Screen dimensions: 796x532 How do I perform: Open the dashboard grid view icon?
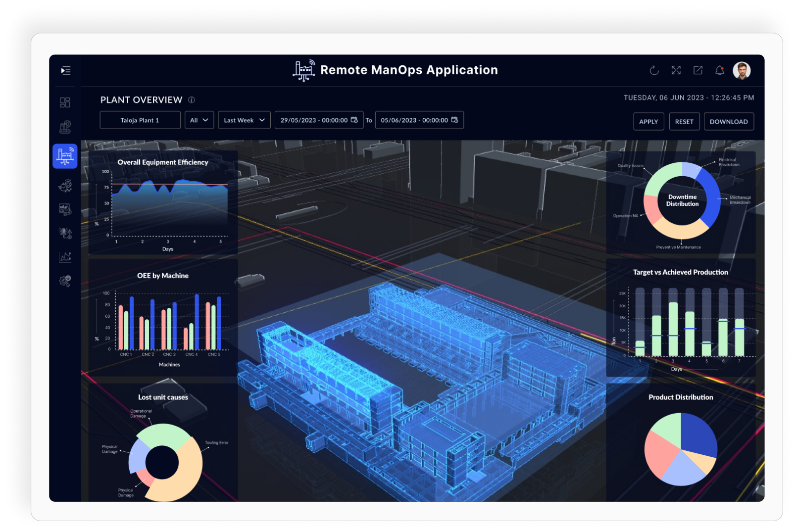point(65,102)
